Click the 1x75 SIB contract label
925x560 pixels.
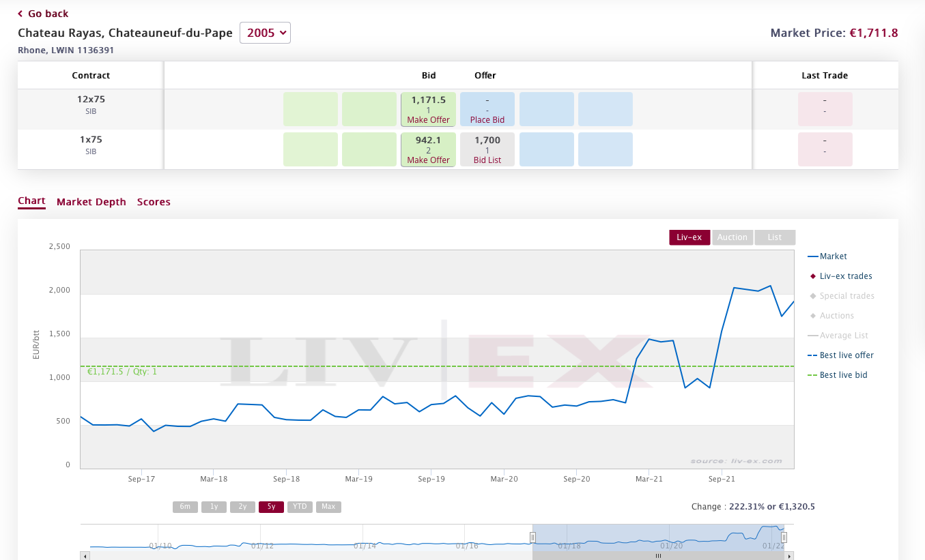[x=91, y=145]
